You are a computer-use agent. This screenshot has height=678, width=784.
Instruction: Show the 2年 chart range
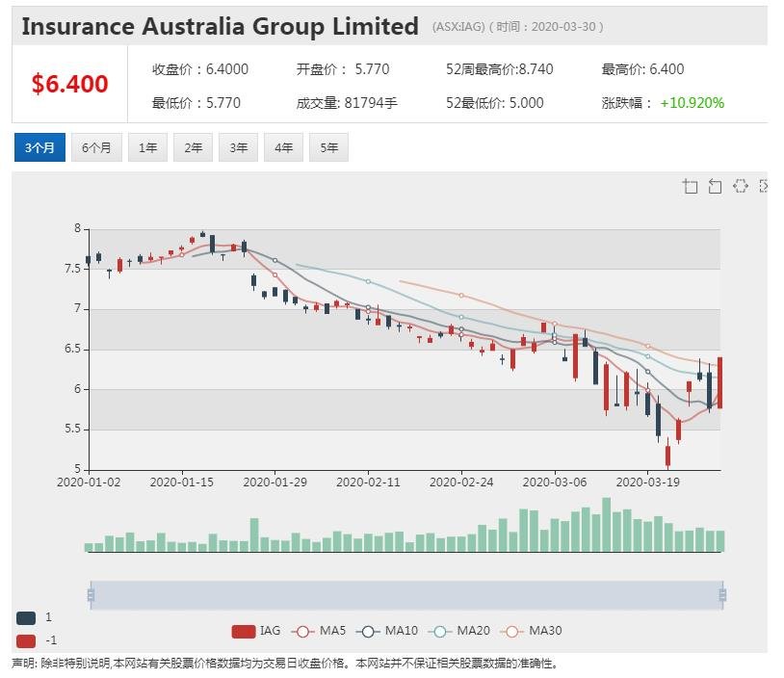coord(193,147)
